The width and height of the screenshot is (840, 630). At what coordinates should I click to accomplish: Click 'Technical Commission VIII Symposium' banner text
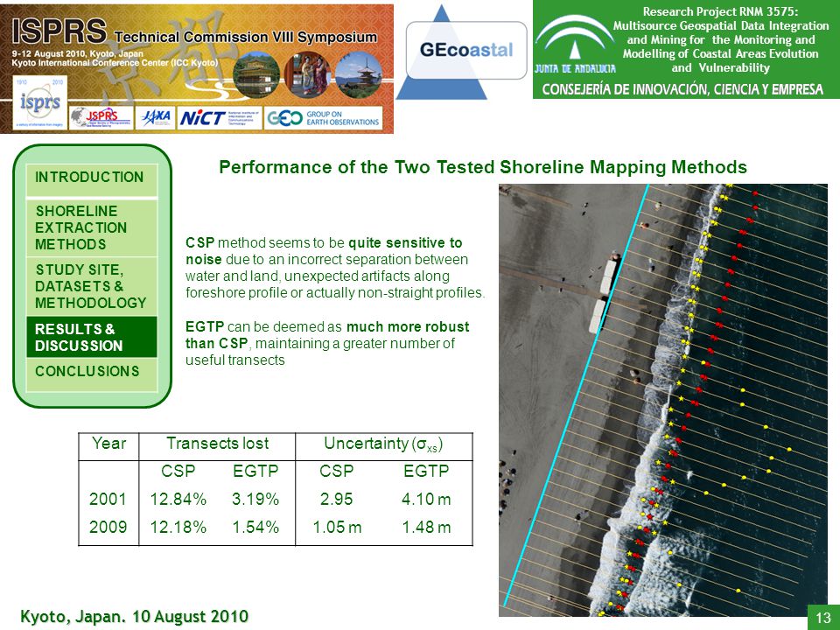coord(245,37)
